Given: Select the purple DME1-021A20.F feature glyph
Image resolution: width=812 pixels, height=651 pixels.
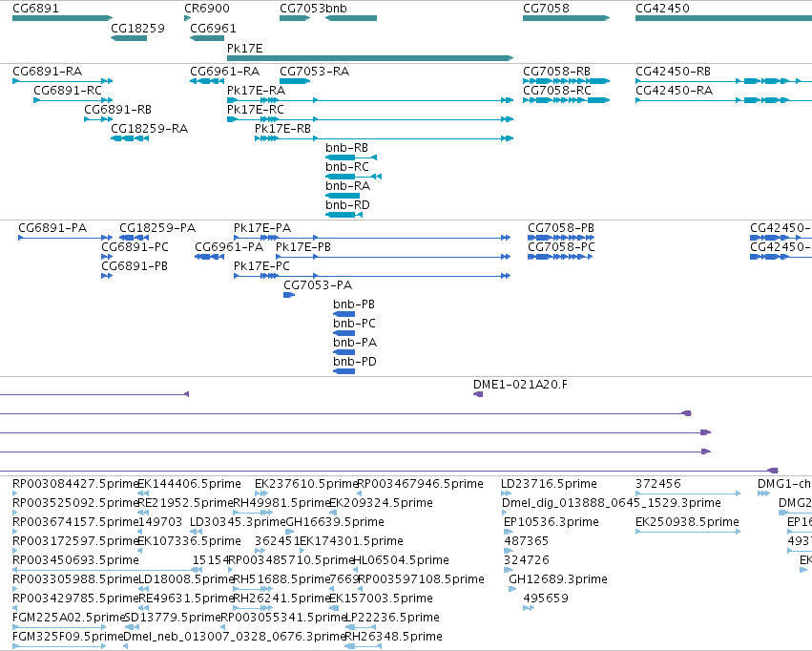Looking at the screenshot, I should pyautogui.click(x=478, y=394).
